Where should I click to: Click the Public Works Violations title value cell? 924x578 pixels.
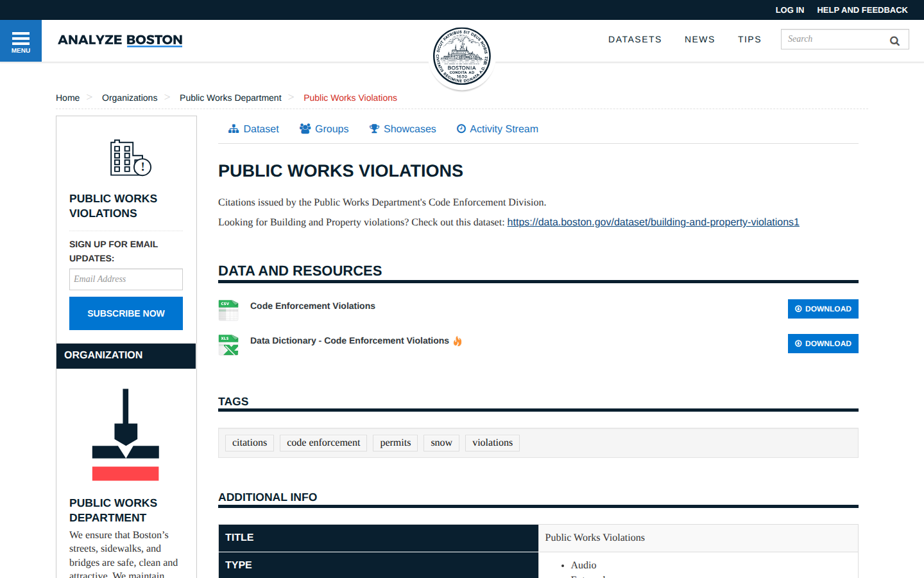coord(698,538)
